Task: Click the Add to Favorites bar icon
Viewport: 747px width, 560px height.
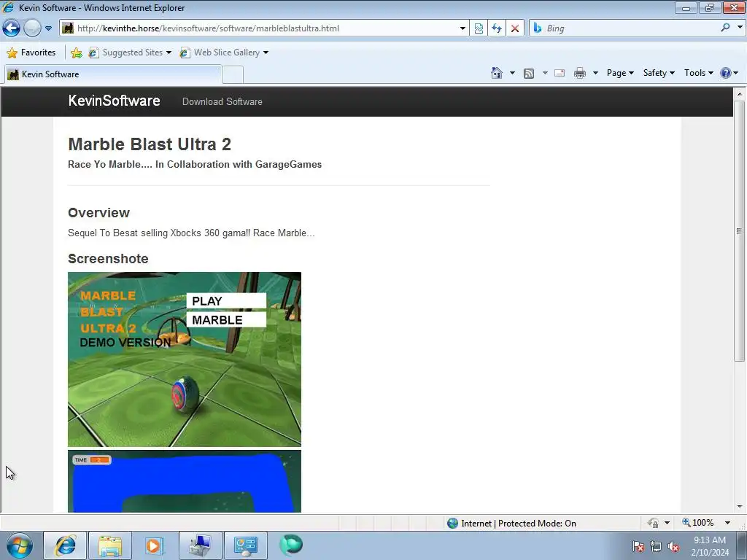Action: (76, 52)
